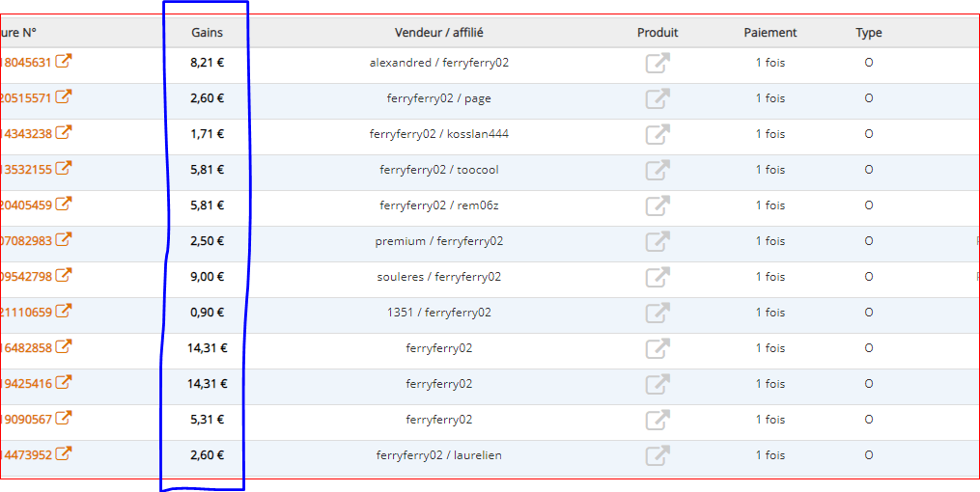Click the ferryferry02 / kosslan444 vendor cell

[438, 134]
